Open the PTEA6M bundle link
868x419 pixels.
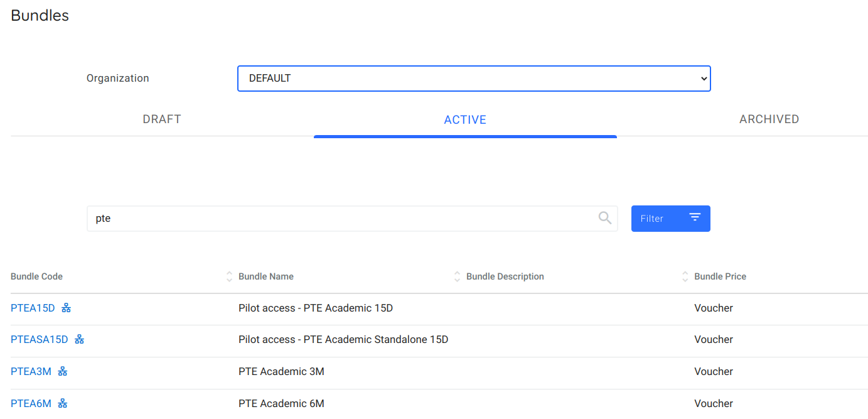31,403
